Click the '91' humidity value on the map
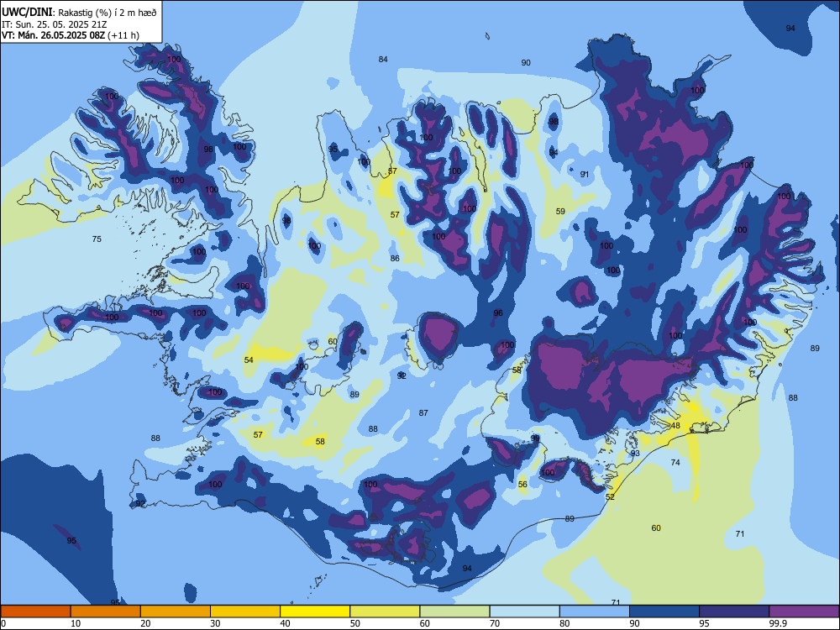Viewport: 840px width, 630px height. pos(585,174)
